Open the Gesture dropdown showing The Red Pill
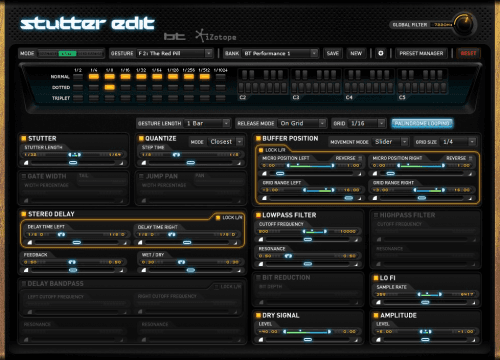This screenshot has height=360, width=500. 175,53
